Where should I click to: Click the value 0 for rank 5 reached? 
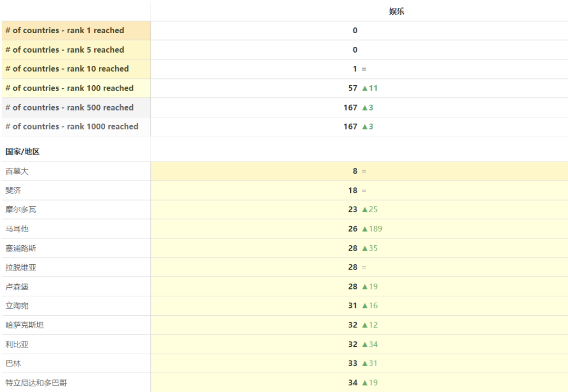(355, 49)
